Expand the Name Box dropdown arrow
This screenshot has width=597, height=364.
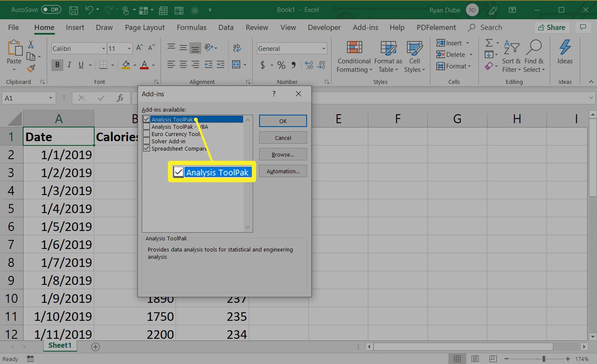pyautogui.click(x=51, y=98)
